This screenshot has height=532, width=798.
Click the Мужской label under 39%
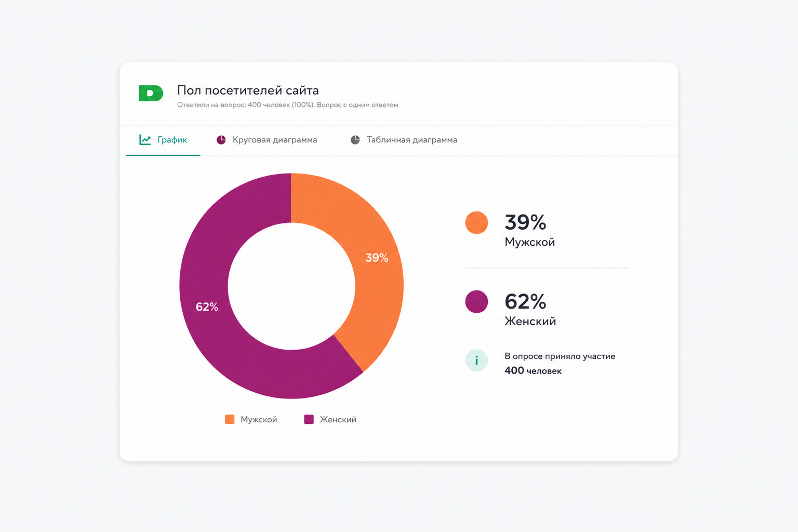(x=530, y=242)
